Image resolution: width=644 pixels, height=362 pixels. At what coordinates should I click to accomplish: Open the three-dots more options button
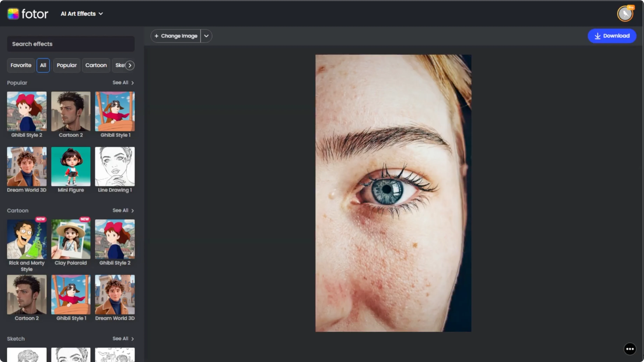pyautogui.click(x=630, y=349)
